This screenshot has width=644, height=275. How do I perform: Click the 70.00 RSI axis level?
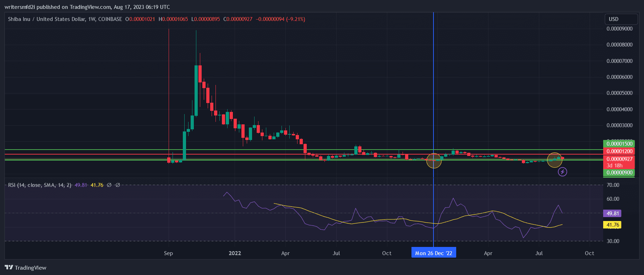point(613,185)
